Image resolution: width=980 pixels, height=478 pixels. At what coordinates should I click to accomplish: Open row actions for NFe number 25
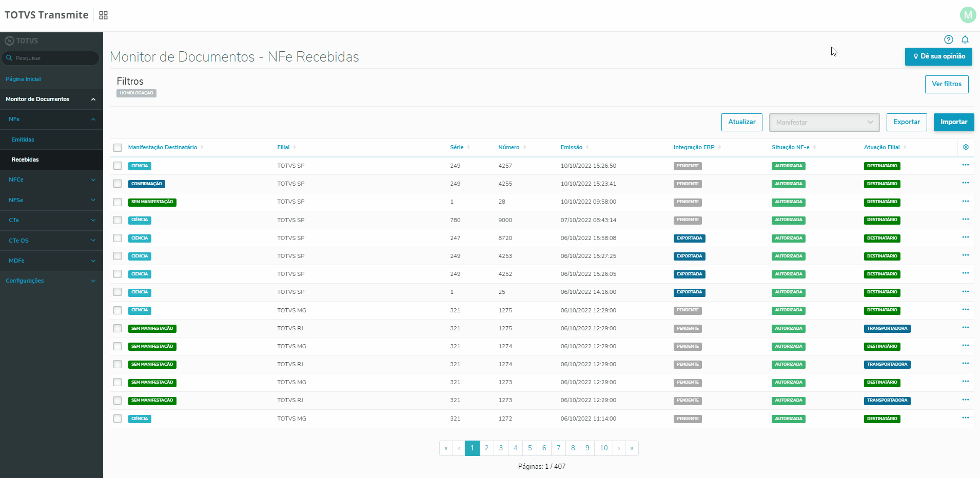966,291
